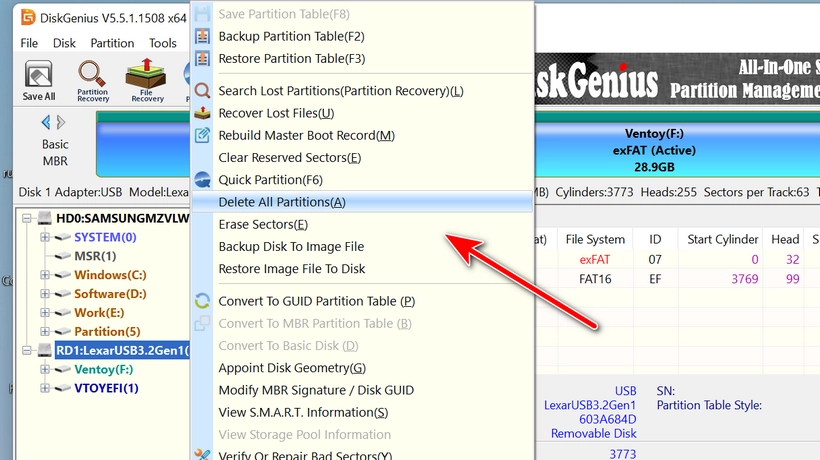Viewport: 820px width, 460px height.
Task: Click the Restore Partition Table menu icon
Action: click(x=202, y=59)
